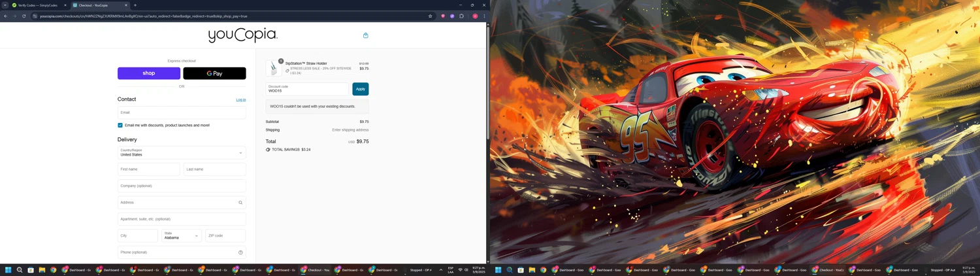Close the Verify Codes — SimplyCodes tab

[x=65, y=5]
